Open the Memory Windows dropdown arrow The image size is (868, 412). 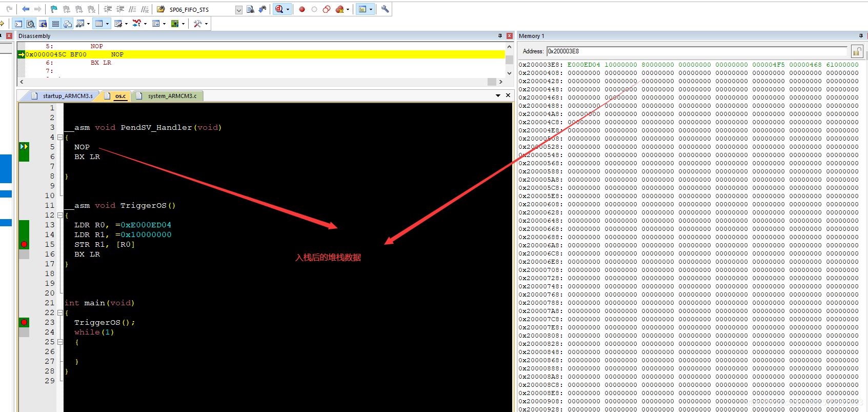[107, 24]
